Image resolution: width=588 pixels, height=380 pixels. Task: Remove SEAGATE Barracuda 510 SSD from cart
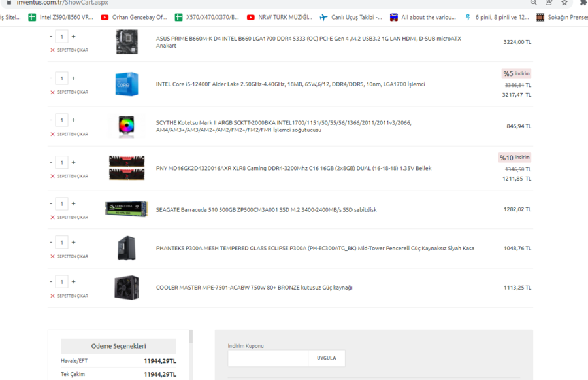(x=69, y=217)
